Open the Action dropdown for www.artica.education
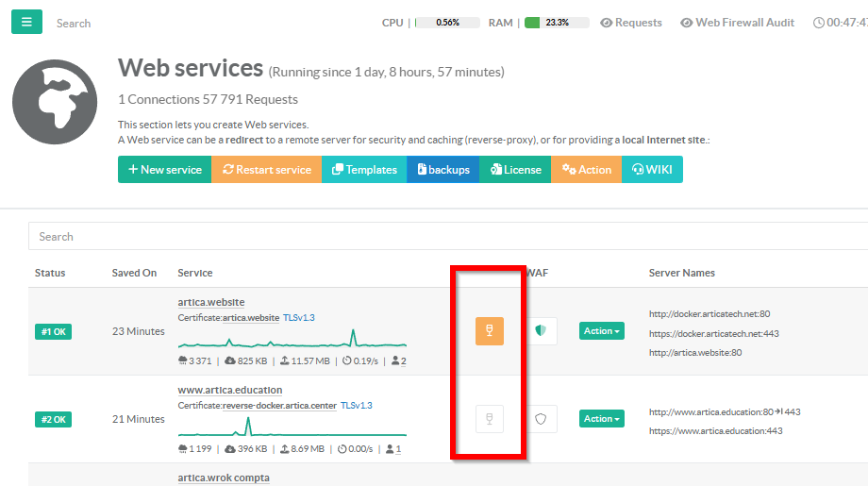Viewport: 868px width, 486px height. coord(601,419)
